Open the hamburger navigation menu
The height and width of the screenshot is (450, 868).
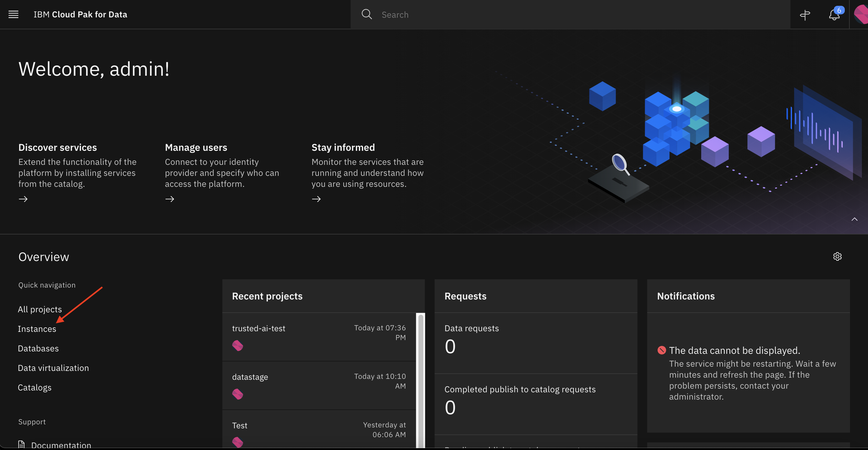13,14
